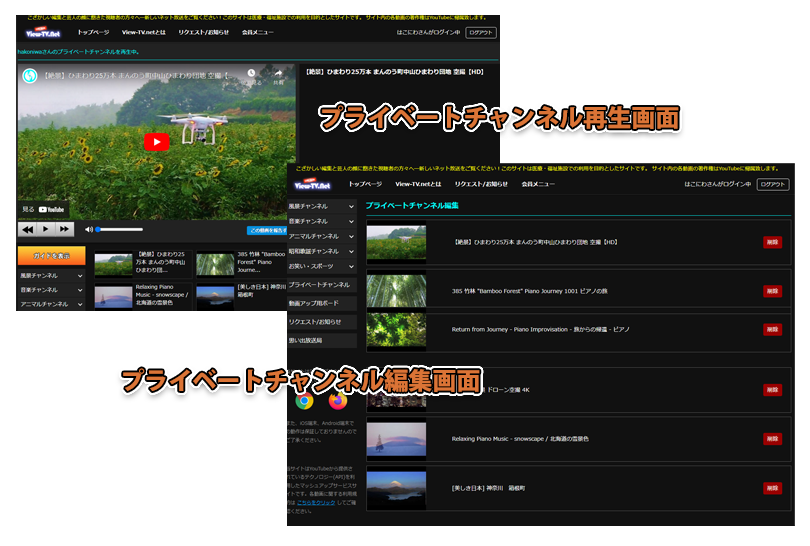The height and width of the screenshot is (546, 810).
Task: Click 見る YouTube logo in the player
Action: [43, 209]
